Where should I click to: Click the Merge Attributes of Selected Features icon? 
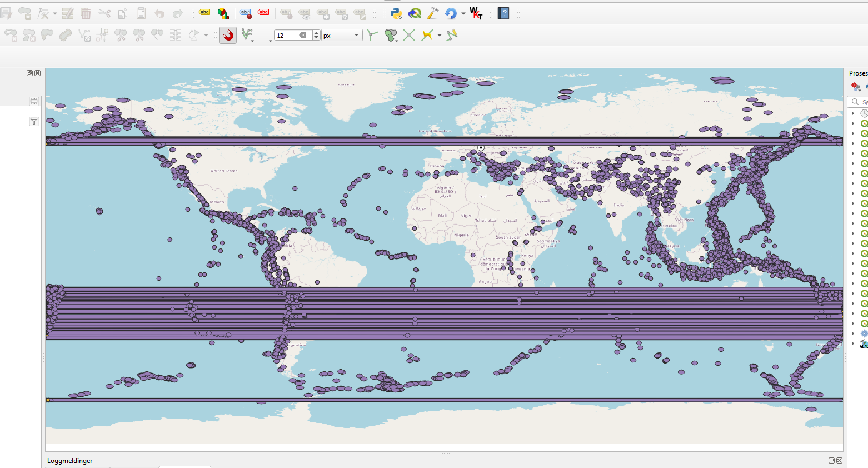(x=176, y=35)
